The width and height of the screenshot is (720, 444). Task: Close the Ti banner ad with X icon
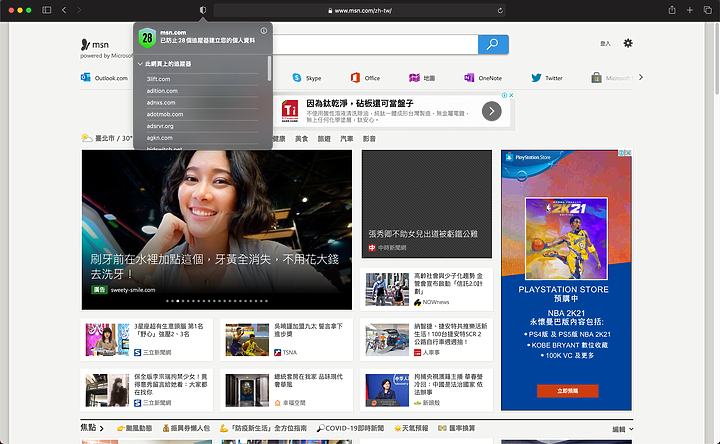tap(511, 95)
